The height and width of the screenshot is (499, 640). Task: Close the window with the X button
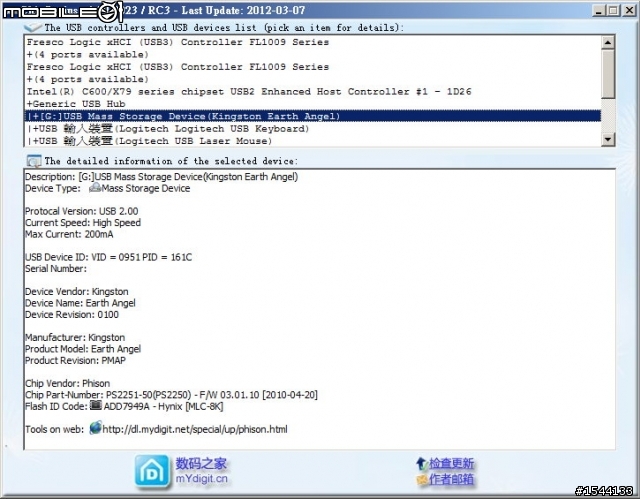point(629,10)
